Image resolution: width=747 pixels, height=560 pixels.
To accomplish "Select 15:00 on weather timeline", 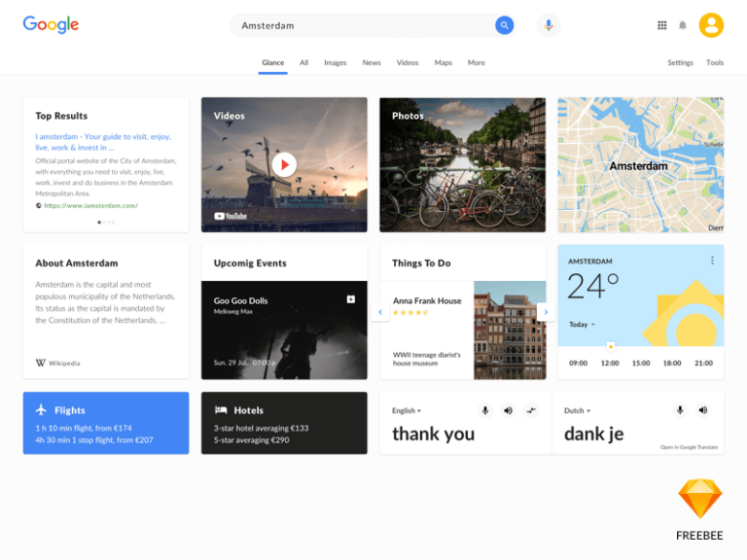I will 641,363.
